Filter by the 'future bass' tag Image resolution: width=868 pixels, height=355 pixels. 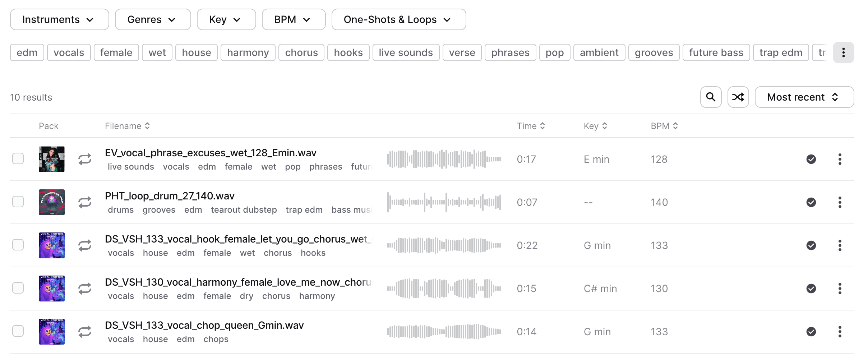(x=716, y=53)
